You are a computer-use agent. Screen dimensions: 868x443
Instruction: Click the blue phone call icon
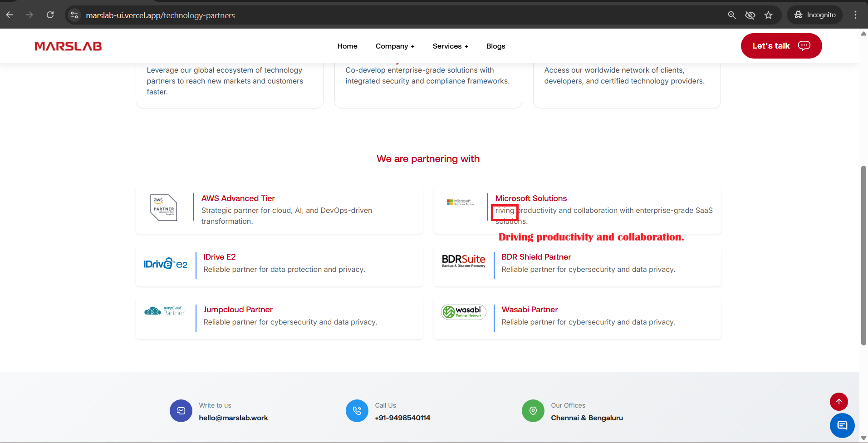click(357, 411)
